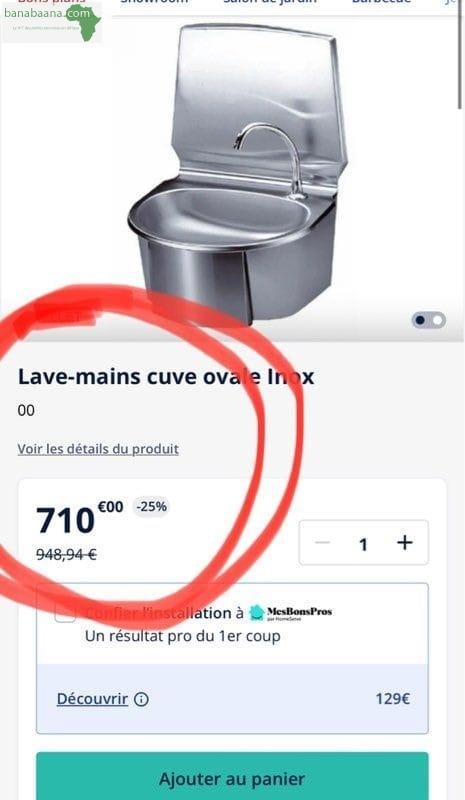The image size is (465, 800).
Task: Follow the Découvrir link
Action: coord(92,698)
